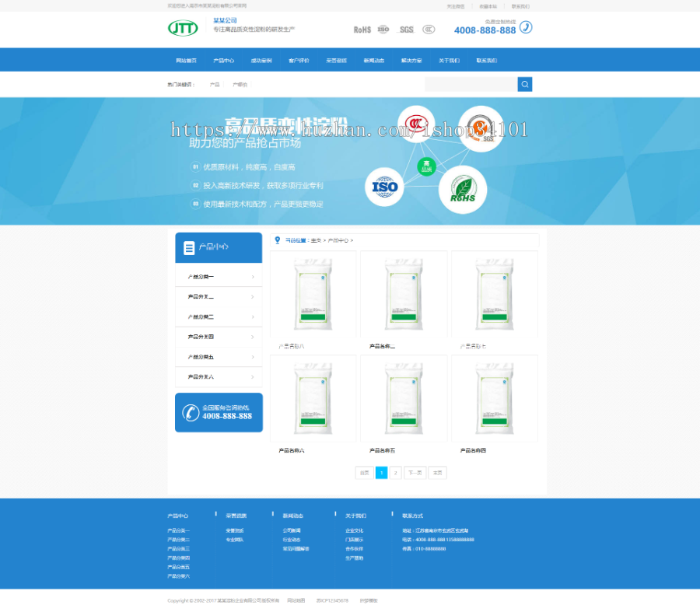Click the small ISO badge in the header
The height and width of the screenshot is (612, 700).
(x=383, y=30)
